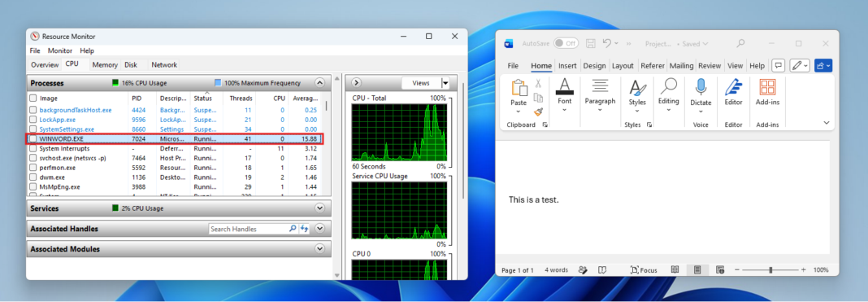
Task: Open the Comments speech bubble button
Action: coord(779,65)
